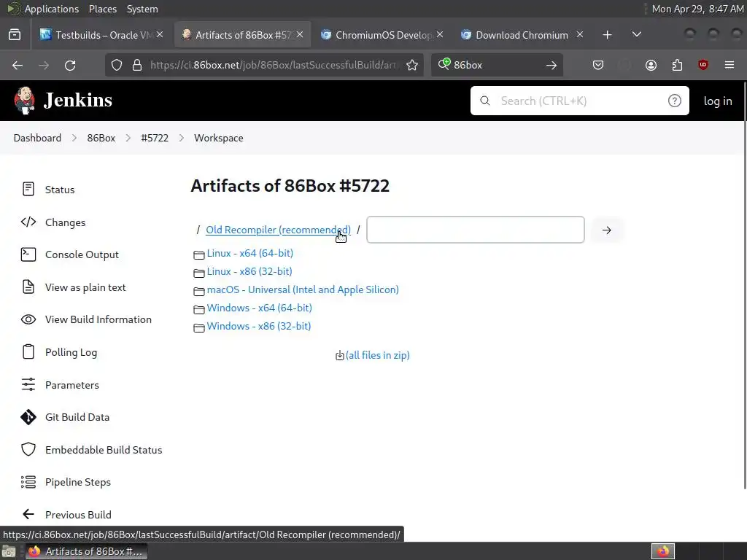Click the folder icon beside macOS - Universal
The height and width of the screenshot is (560, 747).
point(198,291)
